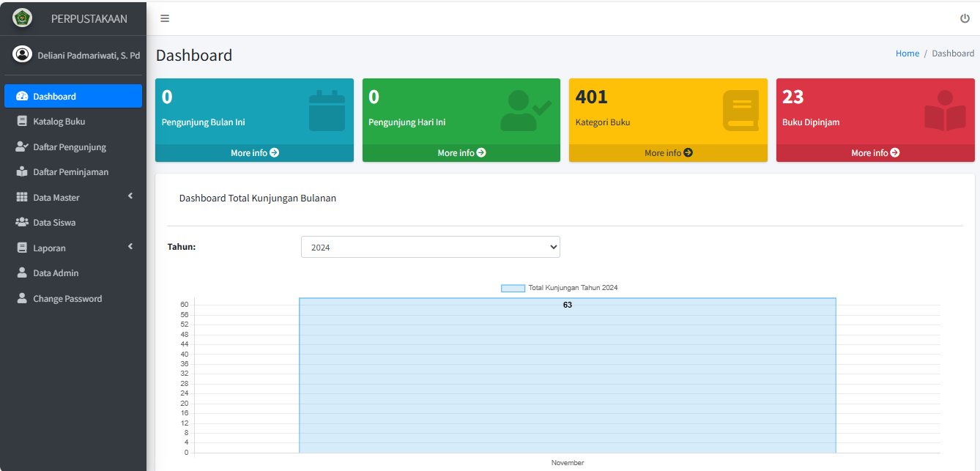
Task: Click the calendar icon on Pengunjung Bulan Ini card
Action: pos(327,111)
